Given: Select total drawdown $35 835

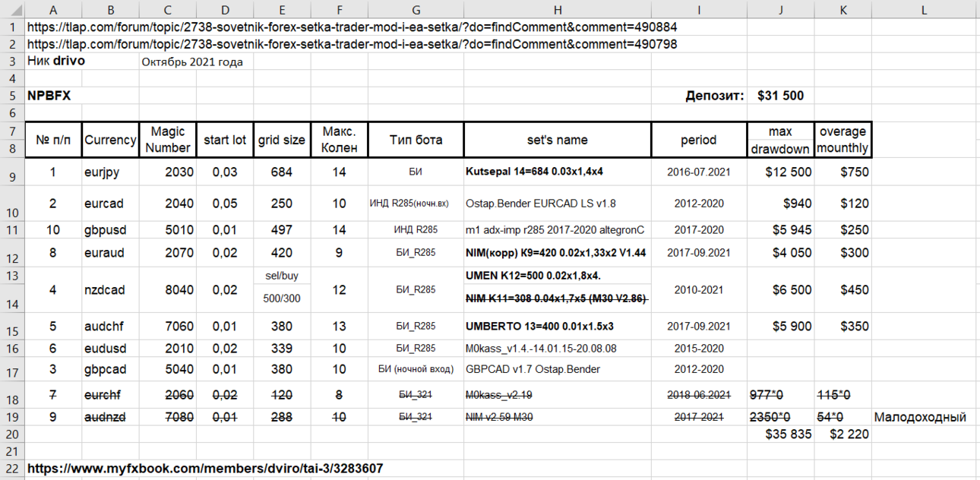Looking at the screenshot, I should click(x=780, y=434).
